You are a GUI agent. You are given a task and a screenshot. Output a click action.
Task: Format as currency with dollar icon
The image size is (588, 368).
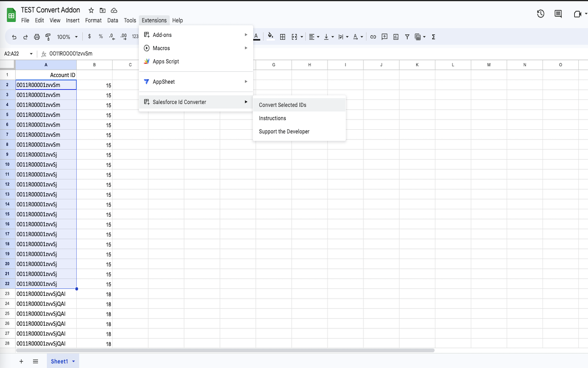coord(89,37)
